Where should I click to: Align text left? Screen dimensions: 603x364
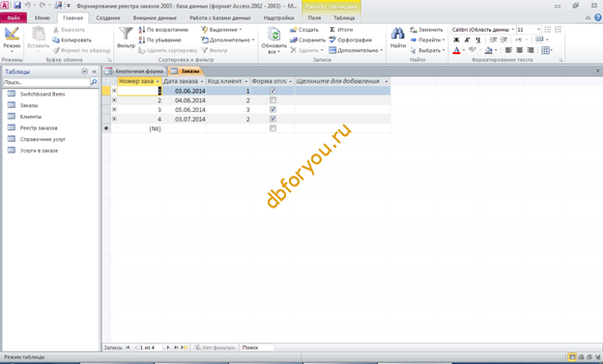pyautogui.click(x=508, y=50)
